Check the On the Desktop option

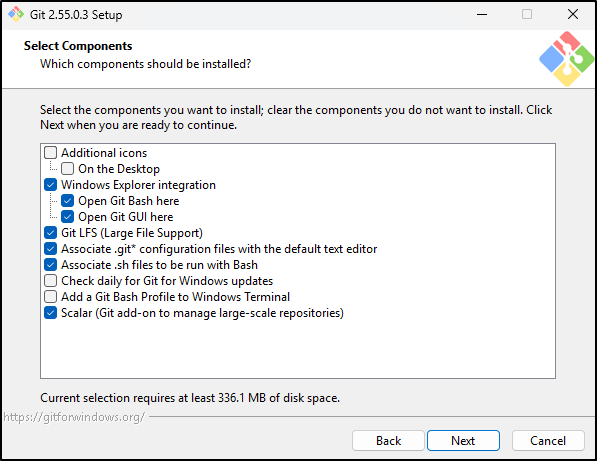pos(67,169)
